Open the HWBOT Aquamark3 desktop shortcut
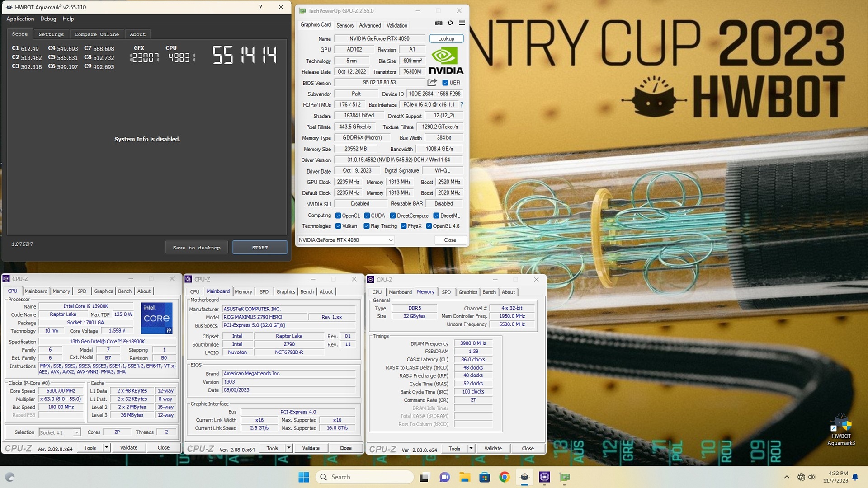The width and height of the screenshot is (868, 488). [x=841, y=430]
